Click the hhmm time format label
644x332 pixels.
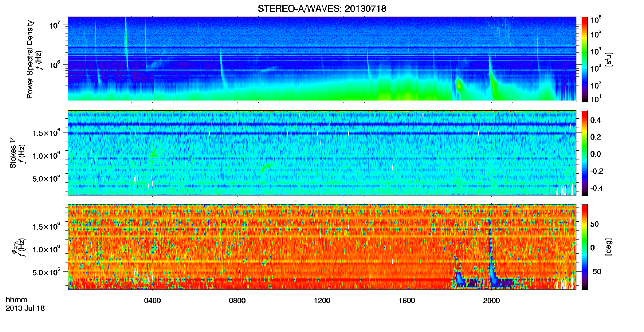pos(17,300)
